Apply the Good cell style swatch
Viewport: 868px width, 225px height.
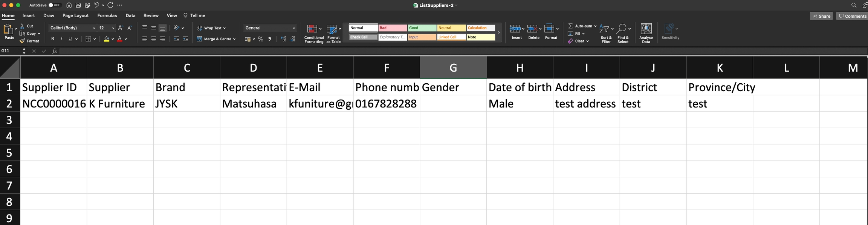coord(422,28)
